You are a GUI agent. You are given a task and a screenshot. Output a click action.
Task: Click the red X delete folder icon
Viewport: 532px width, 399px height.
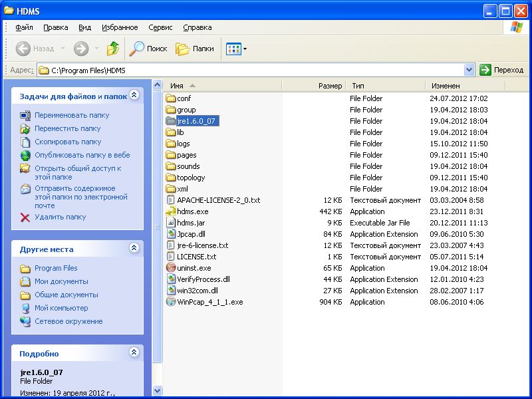(x=25, y=217)
